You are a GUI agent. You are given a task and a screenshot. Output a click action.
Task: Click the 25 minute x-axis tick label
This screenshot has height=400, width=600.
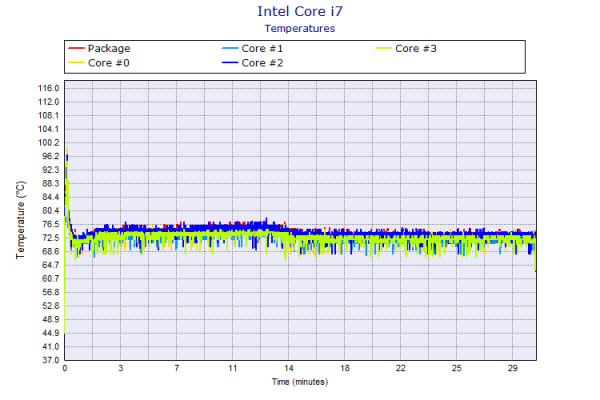point(457,368)
